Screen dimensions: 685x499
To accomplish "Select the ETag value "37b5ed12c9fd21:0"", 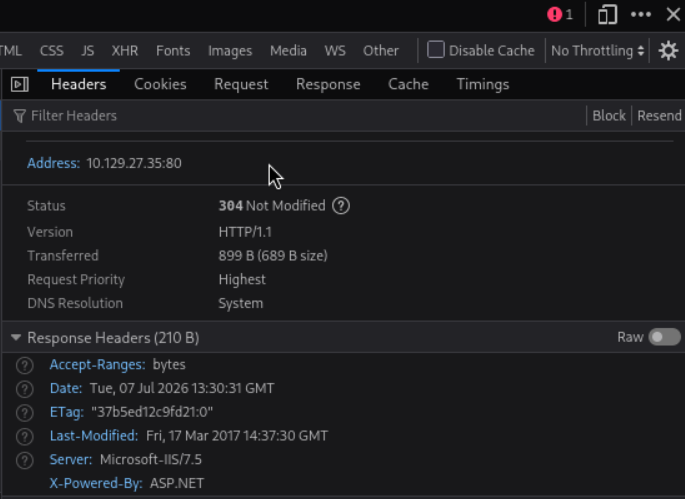I will coord(152,412).
